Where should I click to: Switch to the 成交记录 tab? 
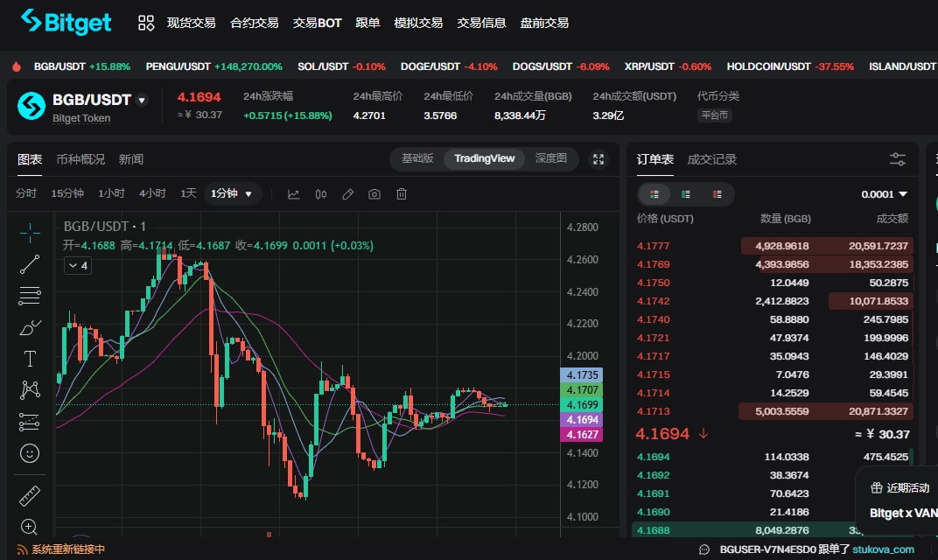(x=713, y=159)
